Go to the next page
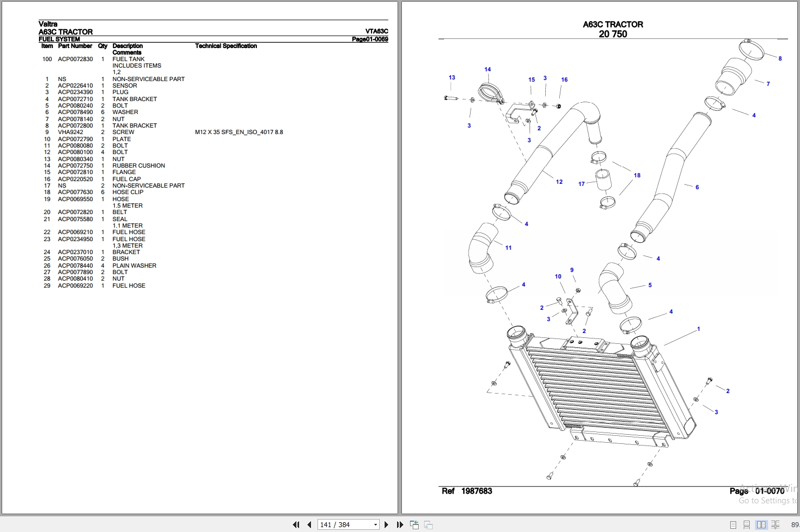The height and width of the screenshot is (532, 800). pos(386,524)
